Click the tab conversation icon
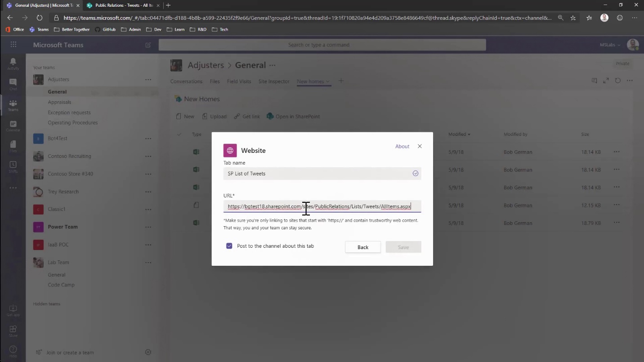This screenshot has width=644, height=362. coord(594,80)
